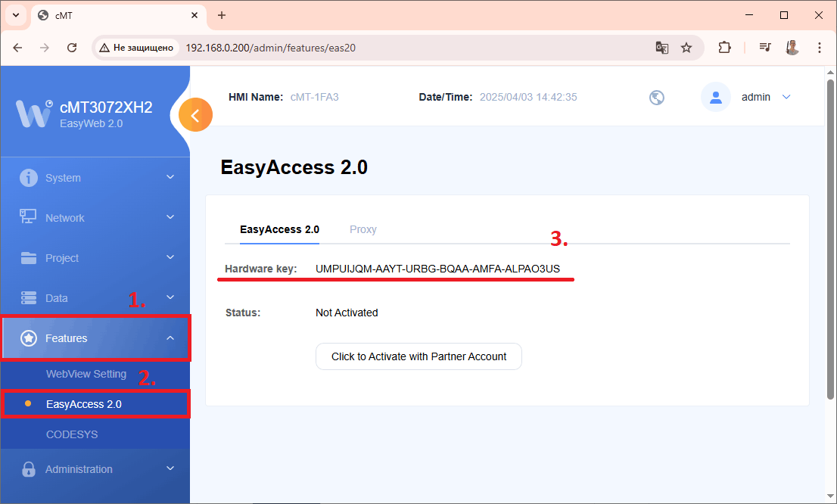Image resolution: width=837 pixels, height=504 pixels.
Task: Select the EasyAccess 2.0 tab
Action: pos(279,229)
